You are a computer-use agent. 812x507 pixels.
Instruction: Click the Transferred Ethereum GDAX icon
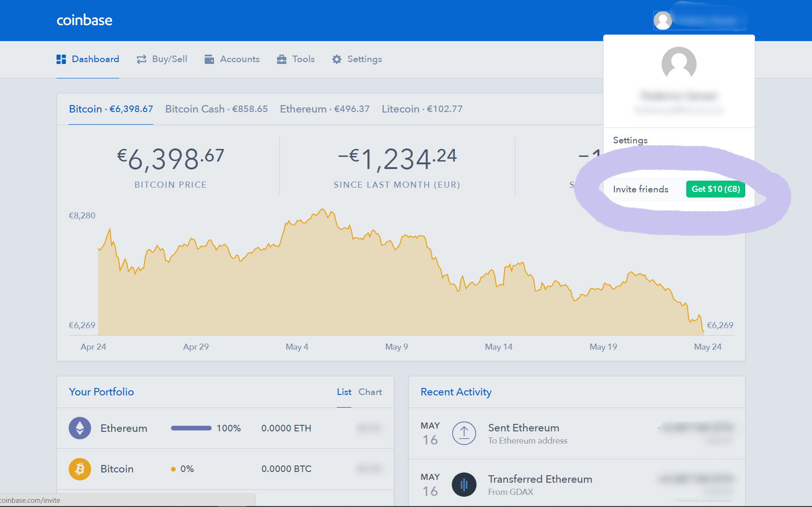(464, 485)
